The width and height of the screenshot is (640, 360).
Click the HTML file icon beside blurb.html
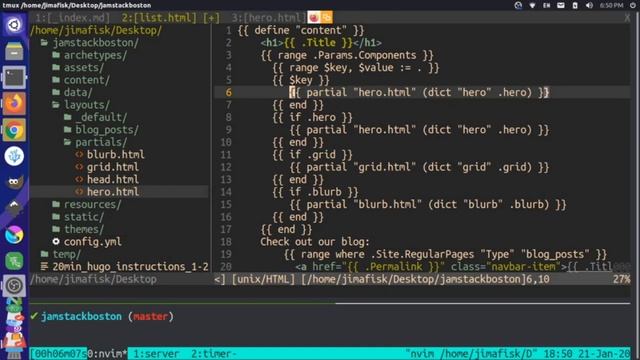79,154
